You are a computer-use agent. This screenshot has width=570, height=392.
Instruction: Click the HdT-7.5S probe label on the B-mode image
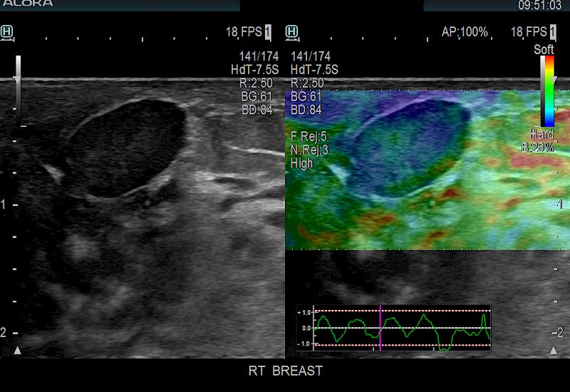click(x=254, y=69)
